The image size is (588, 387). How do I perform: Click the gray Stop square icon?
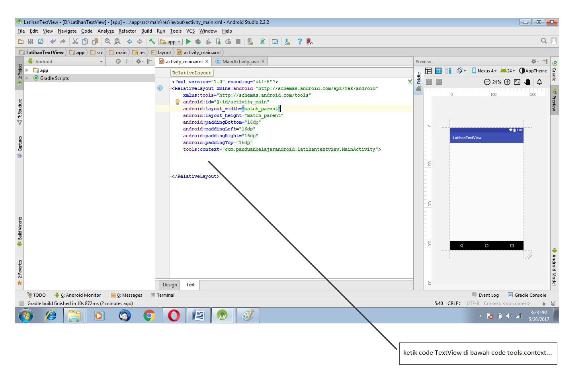(x=238, y=41)
